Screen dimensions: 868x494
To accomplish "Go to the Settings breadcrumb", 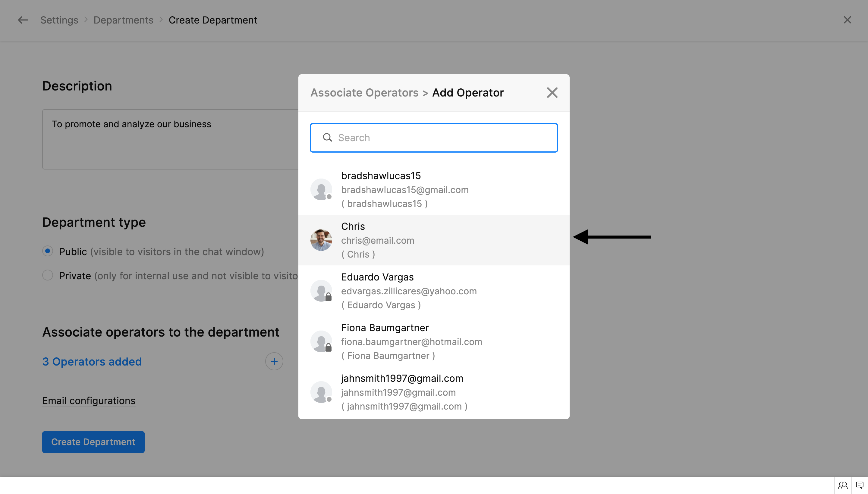I will click(x=59, y=20).
